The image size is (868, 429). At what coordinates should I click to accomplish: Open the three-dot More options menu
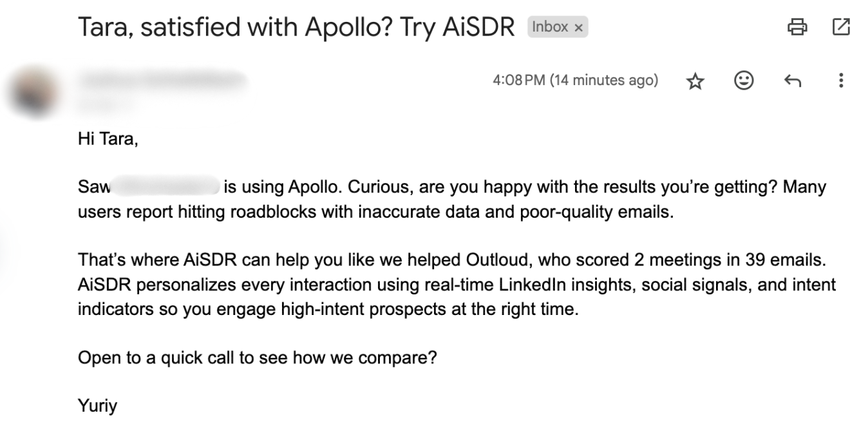840,81
